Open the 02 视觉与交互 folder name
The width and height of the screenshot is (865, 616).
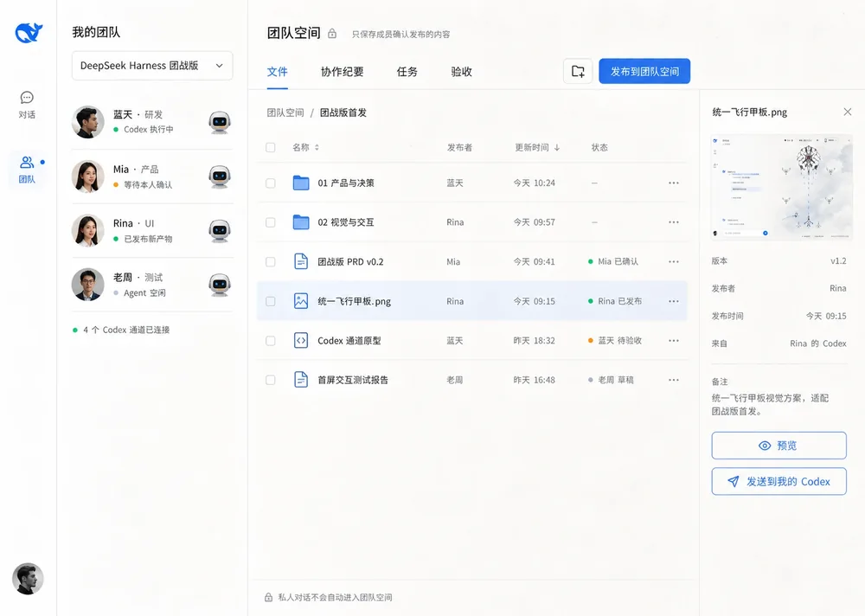345,221
